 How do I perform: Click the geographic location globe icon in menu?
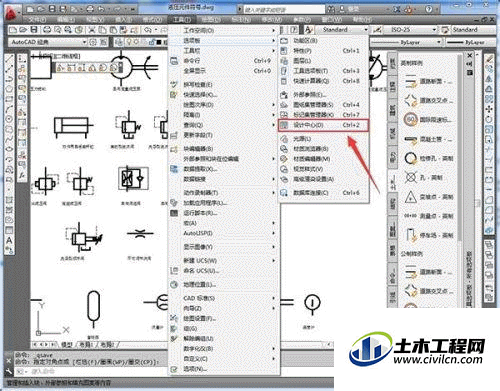[174, 284]
